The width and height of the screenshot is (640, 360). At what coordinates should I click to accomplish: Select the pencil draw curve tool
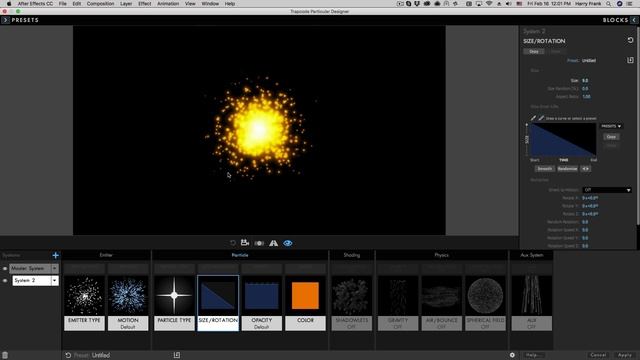pyautogui.click(x=533, y=118)
